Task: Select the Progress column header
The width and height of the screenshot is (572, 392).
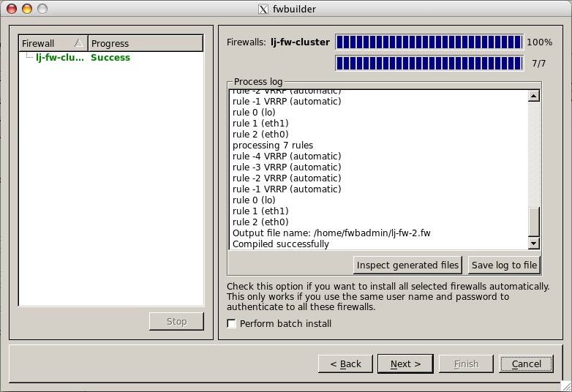Action: [145, 44]
